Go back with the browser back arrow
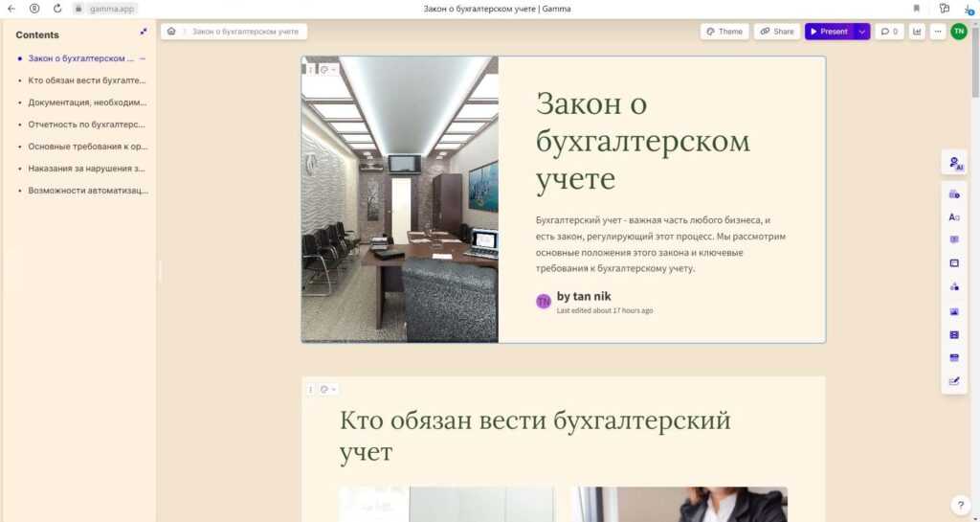Screen dimensions: 980x522 [11, 9]
